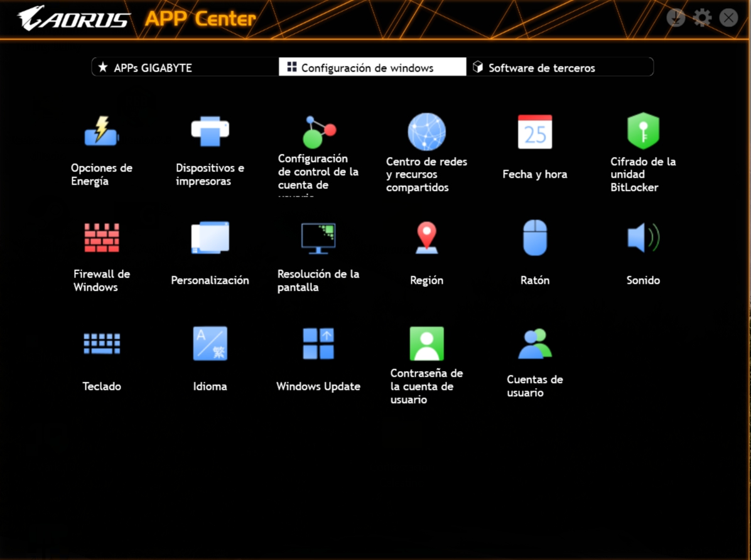Click the 'Teclado' label

point(102,386)
